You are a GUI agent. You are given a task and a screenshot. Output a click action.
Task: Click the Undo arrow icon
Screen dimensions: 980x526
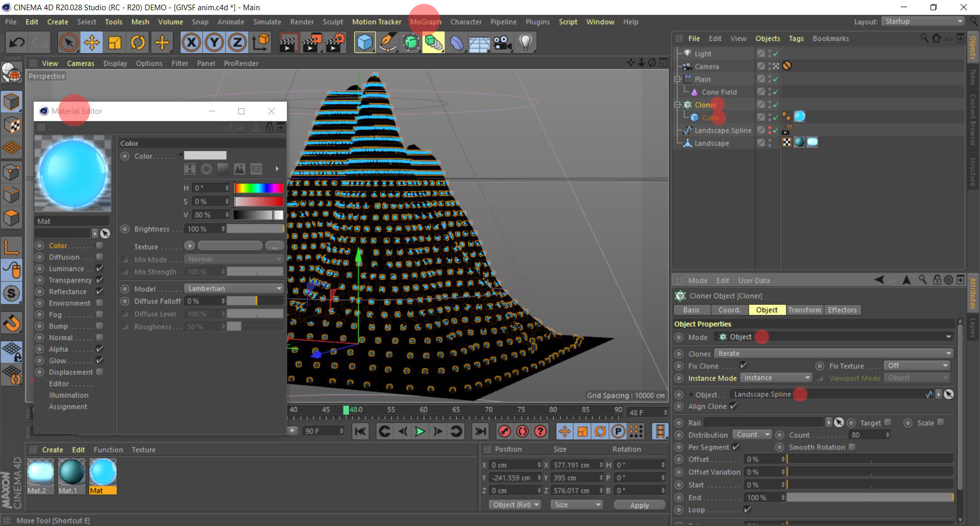16,42
